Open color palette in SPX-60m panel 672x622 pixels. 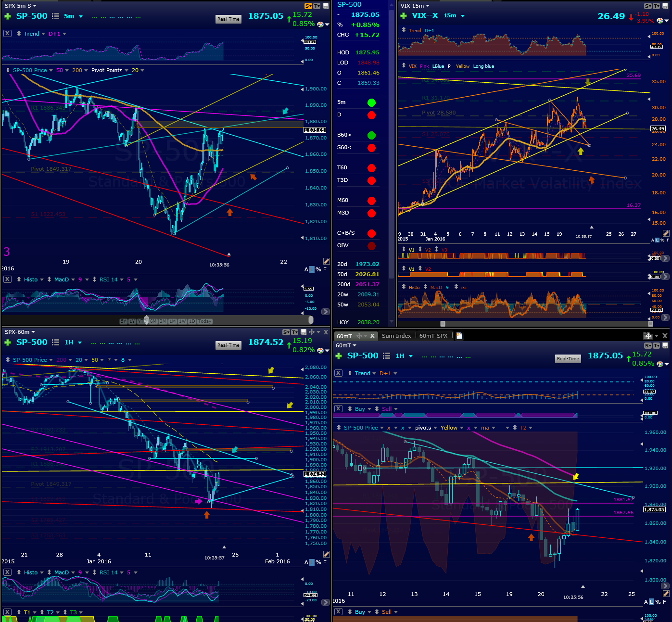tap(321, 350)
